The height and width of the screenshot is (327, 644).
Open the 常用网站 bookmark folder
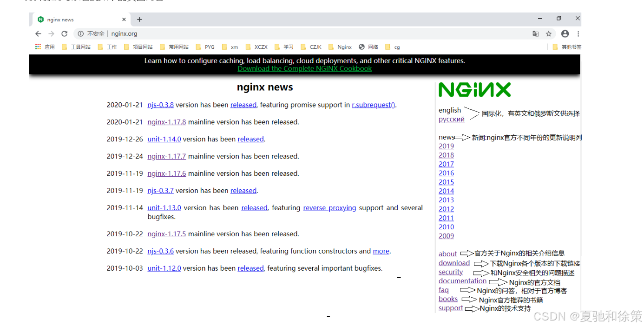click(174, 47)
